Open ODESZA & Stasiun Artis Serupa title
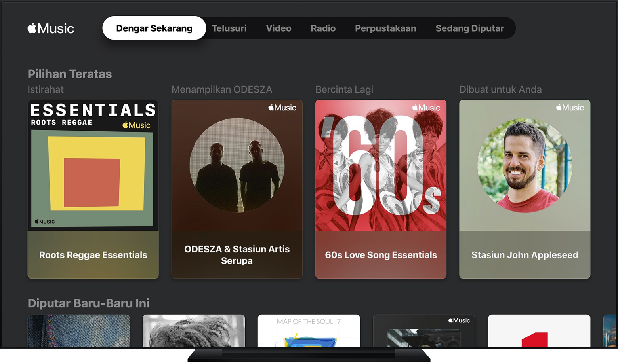Screen dimensions: 618x364 pos(237,255)
